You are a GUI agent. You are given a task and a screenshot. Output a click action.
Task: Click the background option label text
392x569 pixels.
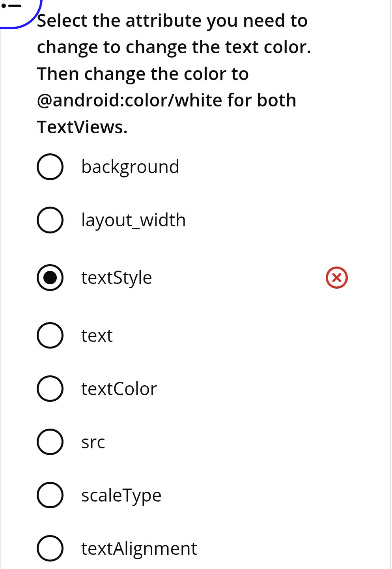130,166
